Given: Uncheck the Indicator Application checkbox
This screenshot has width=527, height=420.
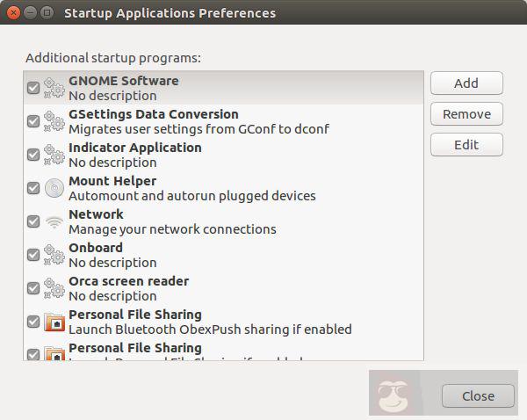Looking at the screenshot, I should pyautogui.click(x=33, y=155).
